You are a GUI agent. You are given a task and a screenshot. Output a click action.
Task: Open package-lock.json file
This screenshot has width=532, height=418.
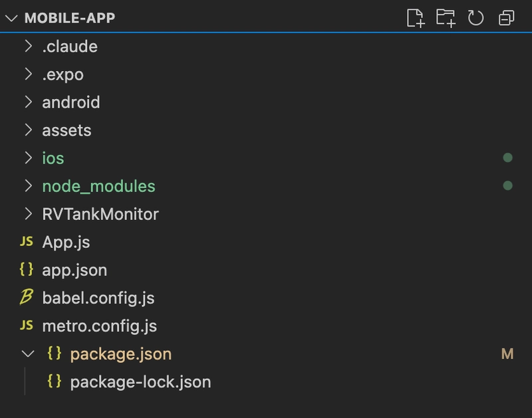(140, 382)
